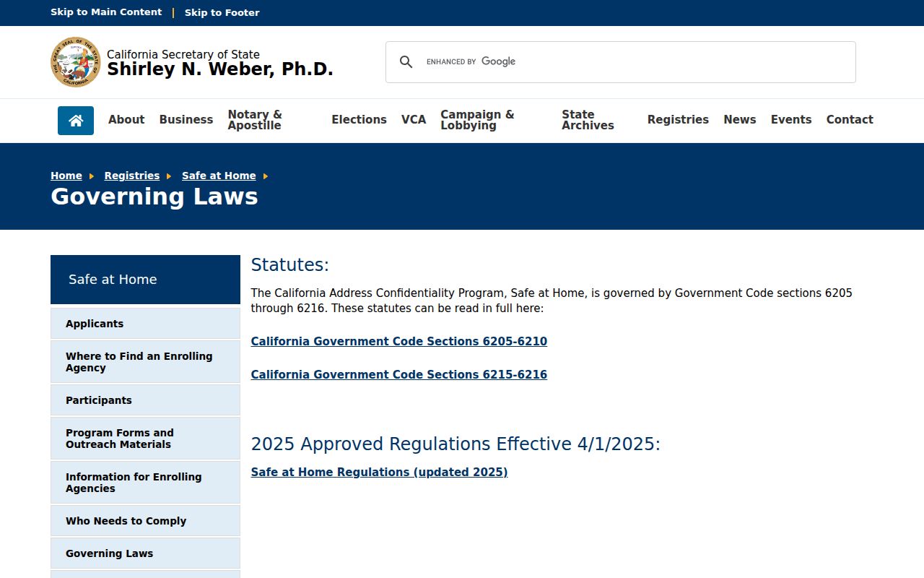Open the Business menu
The width and height of the screenshot is (924, 578).
pos(186,120)
